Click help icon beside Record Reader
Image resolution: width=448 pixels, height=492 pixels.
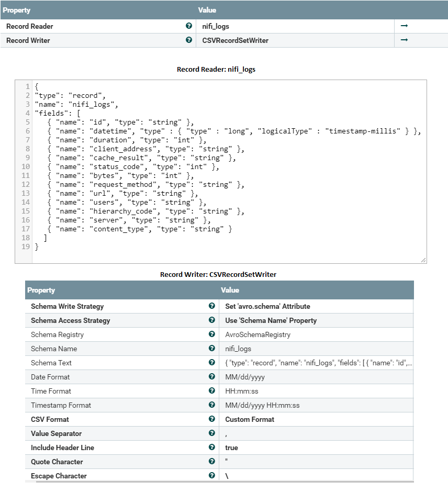click(188, 26)
